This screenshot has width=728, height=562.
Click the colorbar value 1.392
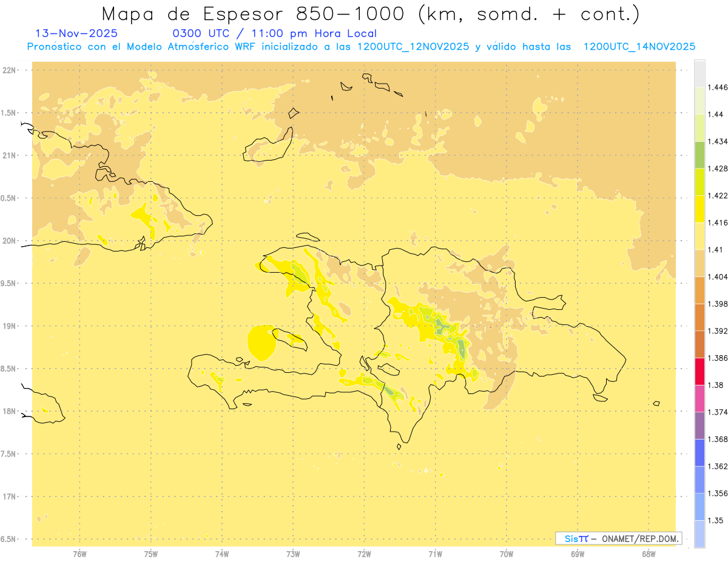click(x=718, y=331)
